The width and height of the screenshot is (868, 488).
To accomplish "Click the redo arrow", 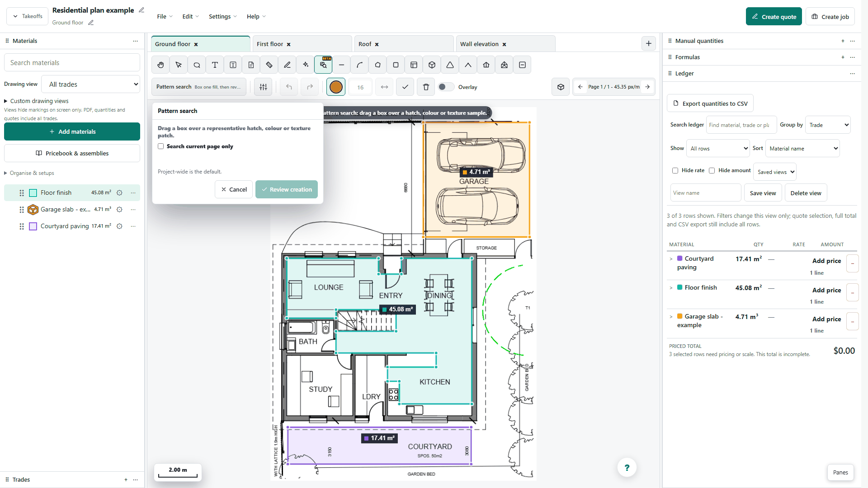I will 310,87.
